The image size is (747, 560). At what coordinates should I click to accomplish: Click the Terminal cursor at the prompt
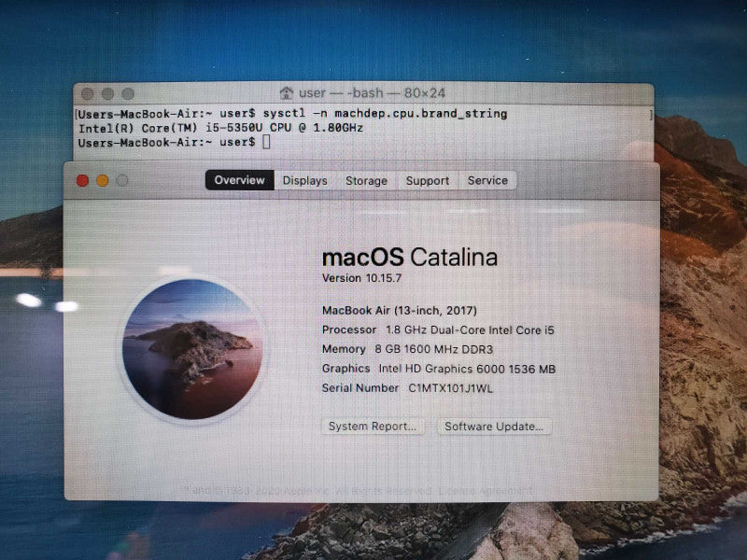click(x=266, y=142)
